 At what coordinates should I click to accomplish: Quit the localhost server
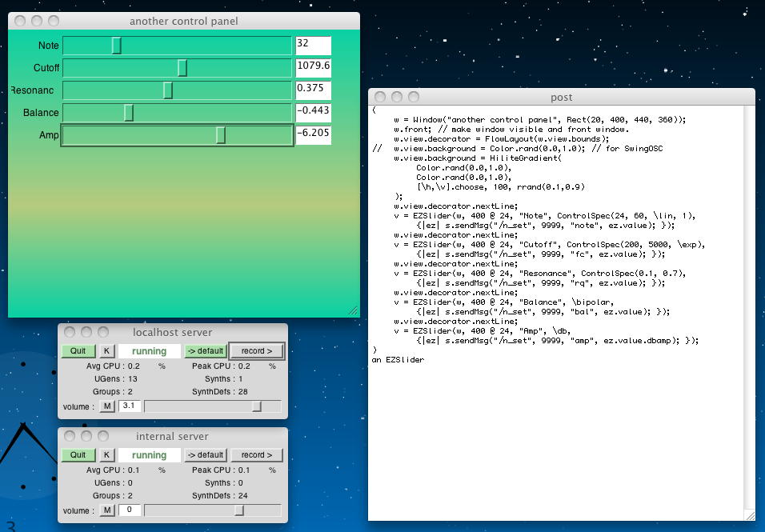[x=78, y=351]
